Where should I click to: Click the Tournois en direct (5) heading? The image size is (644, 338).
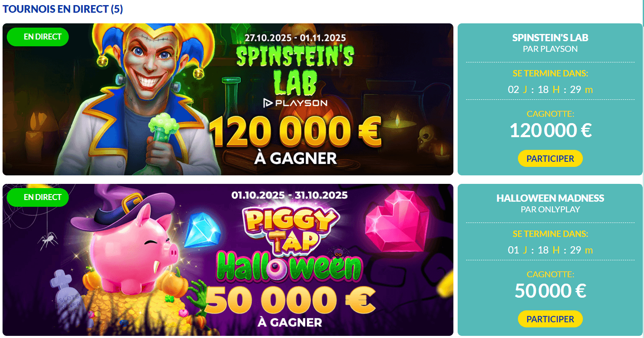(x=63, y=9)
